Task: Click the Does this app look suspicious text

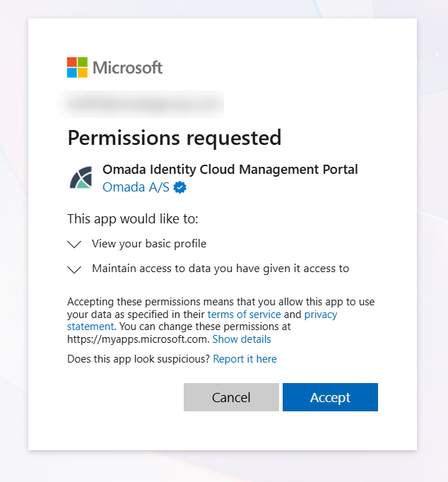Action: tap(138, 359)
